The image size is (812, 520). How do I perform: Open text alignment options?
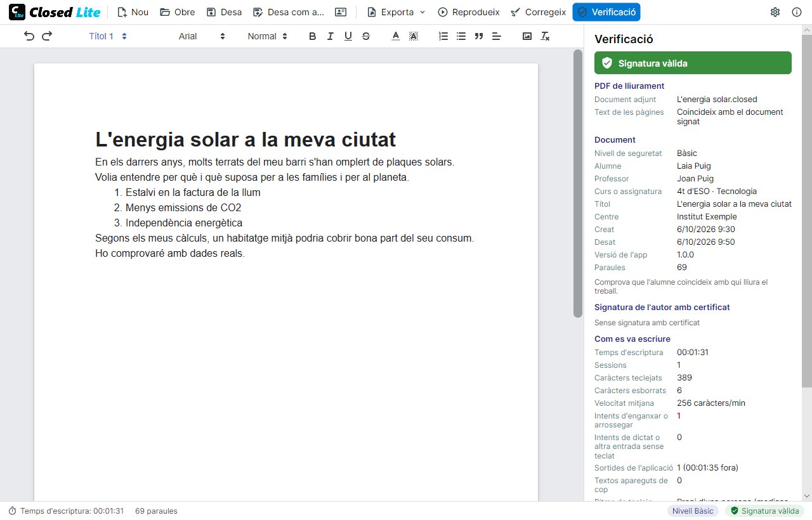pyautogui.click(x=497, y=36)
